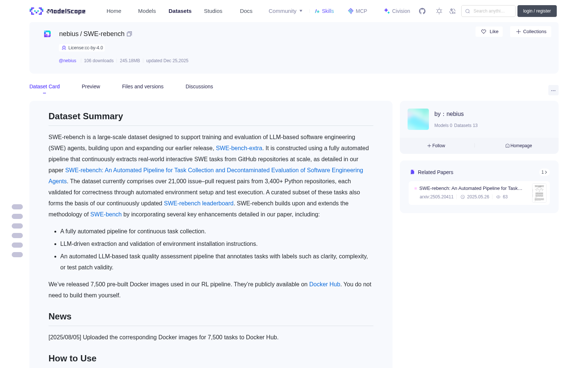588x368 pixels.
Task: Switch to Files and versions tab
Action: 143,86
